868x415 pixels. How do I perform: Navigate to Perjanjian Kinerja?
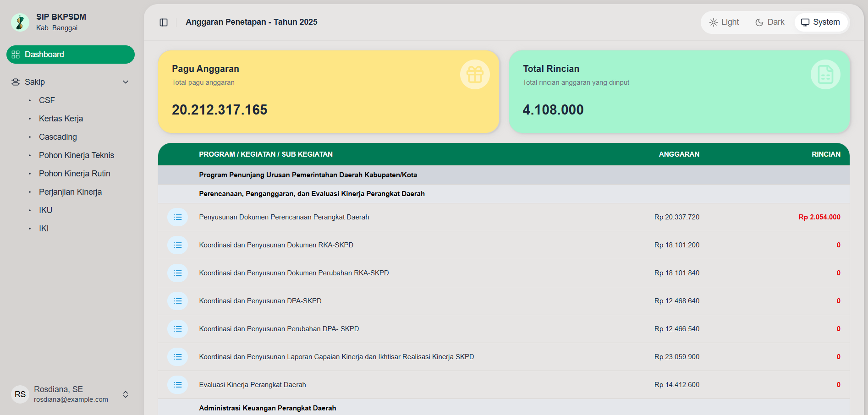pos(70,192)
